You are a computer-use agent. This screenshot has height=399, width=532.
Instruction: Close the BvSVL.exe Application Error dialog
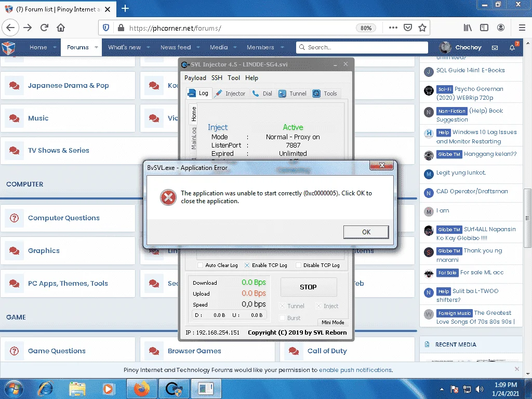click(x=382, y=165)
